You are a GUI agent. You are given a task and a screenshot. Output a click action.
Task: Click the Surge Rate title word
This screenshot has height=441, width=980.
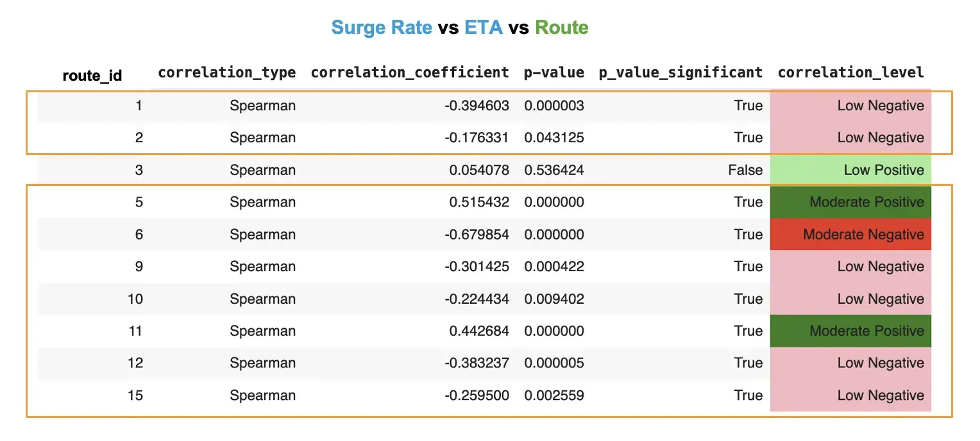[382, 28]
